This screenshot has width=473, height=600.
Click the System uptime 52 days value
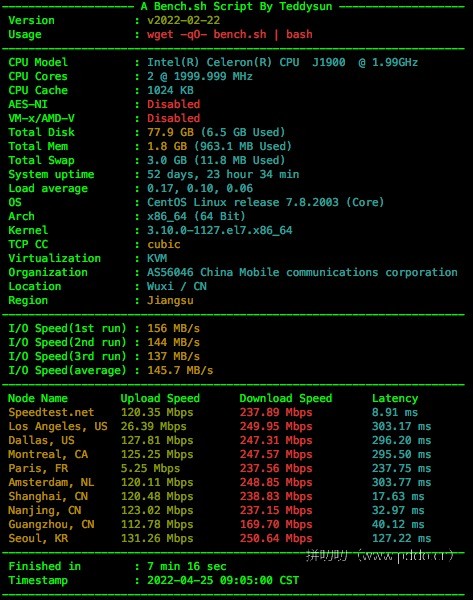tap(223, 174)
